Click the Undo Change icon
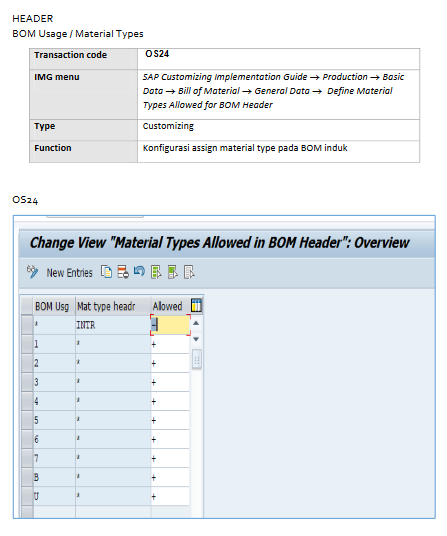Viewport: 447px width, 536px height. [139, 272]
